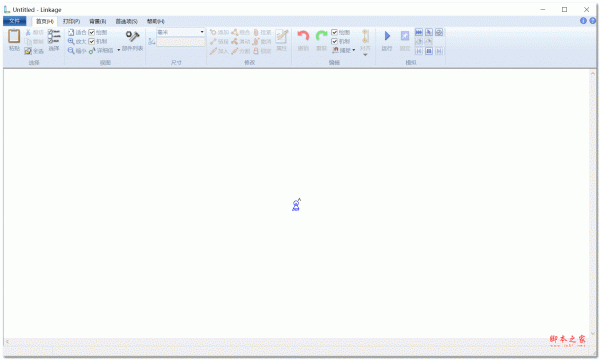This screenshot has height=360, width=600.
Task: Click the Fasten icon at top of third Modify column
Action: pyautogui.click(x=256, y=33)
